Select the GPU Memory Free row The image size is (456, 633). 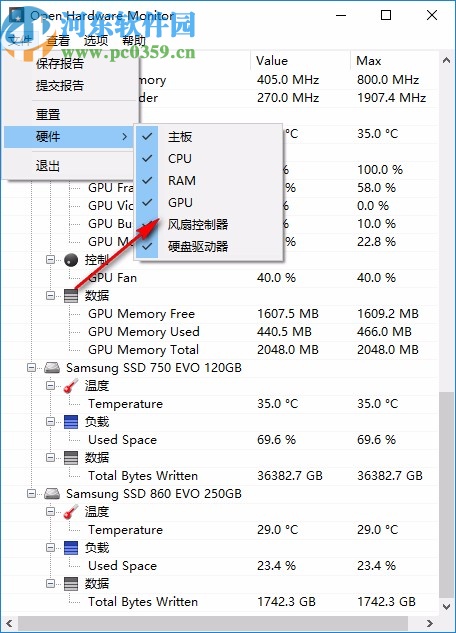[x=220, y=314]
